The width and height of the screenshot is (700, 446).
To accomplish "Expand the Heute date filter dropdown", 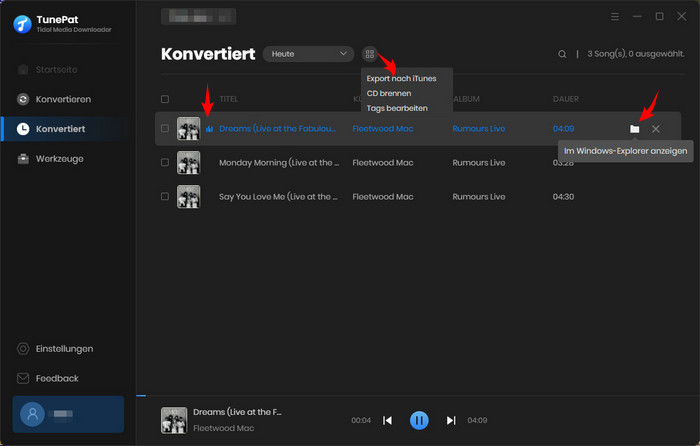I will click(308, 54).
